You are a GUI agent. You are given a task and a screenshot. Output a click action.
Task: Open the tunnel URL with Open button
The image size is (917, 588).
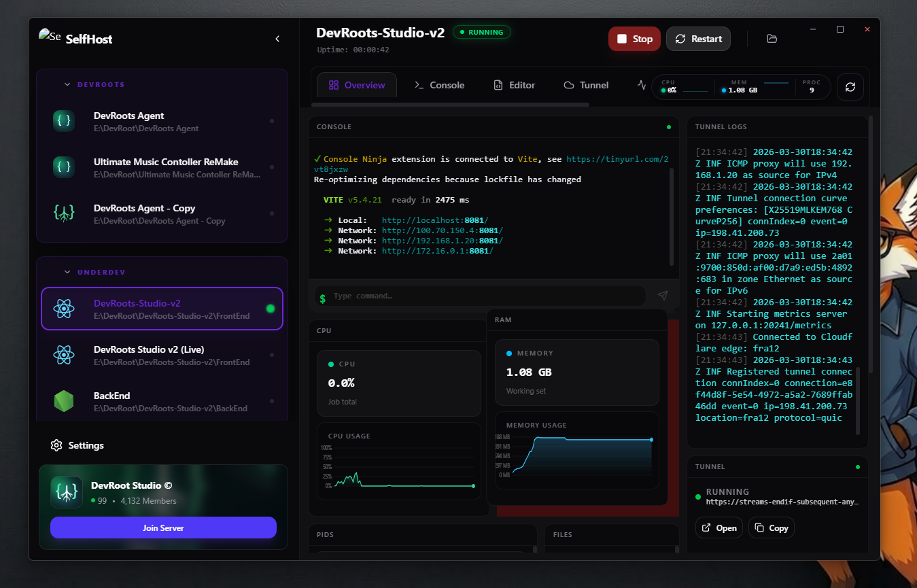tap(719, 528)
